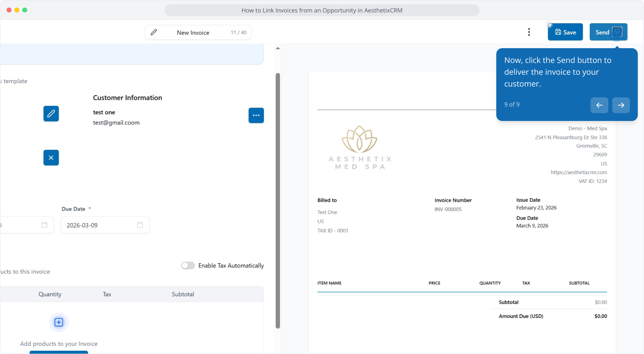Click scroll-up arrow above form scrollbar

[x=278, y=48]
